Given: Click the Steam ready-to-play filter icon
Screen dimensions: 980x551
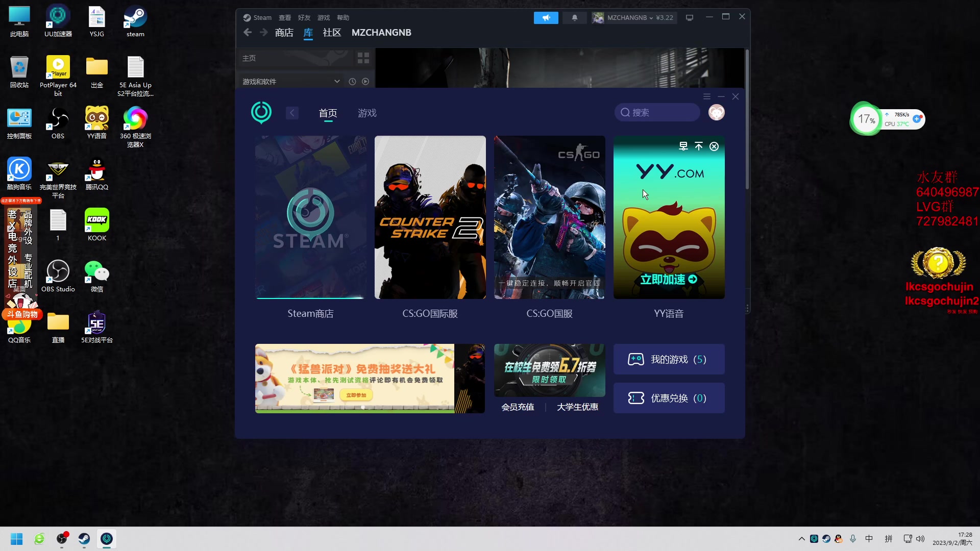Looking at the screenshot, I should [x=365, y=82].
